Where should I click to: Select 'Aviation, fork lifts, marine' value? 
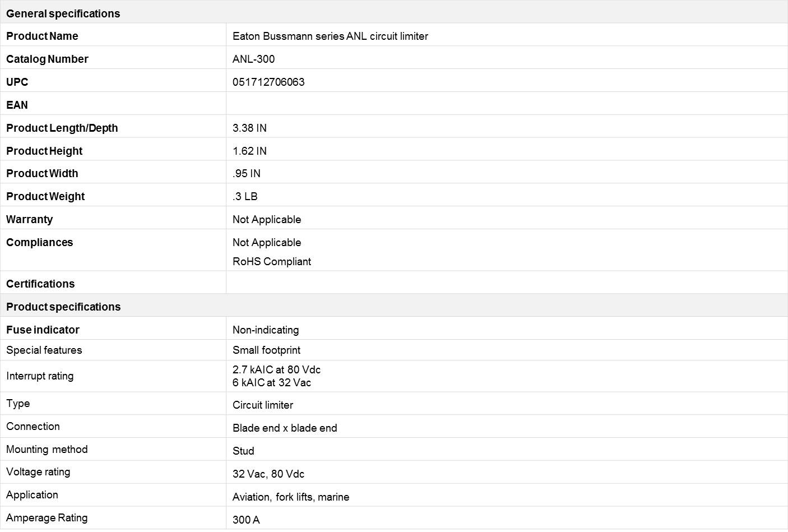291,497
